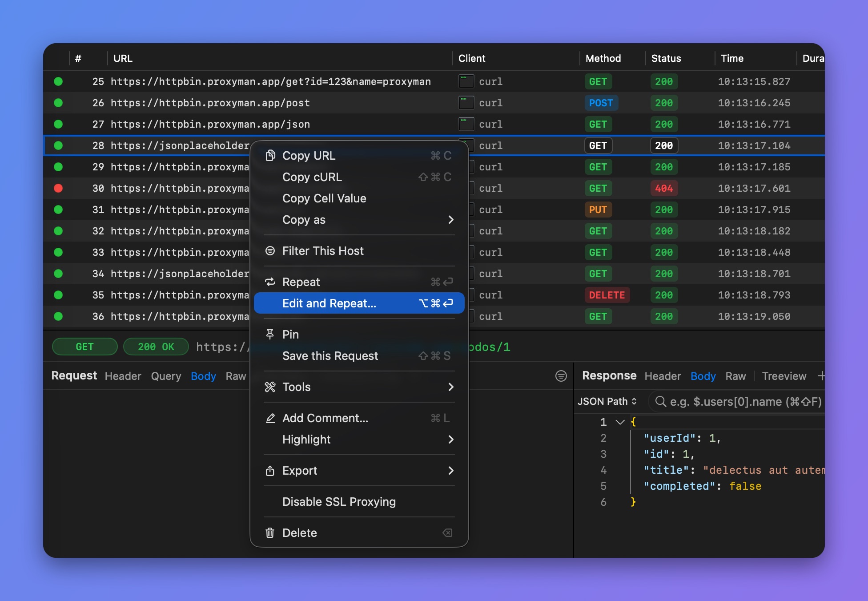868x601 pixels.
Task: Click timestamp 10:13:19.050
Action: click(754, 316)
